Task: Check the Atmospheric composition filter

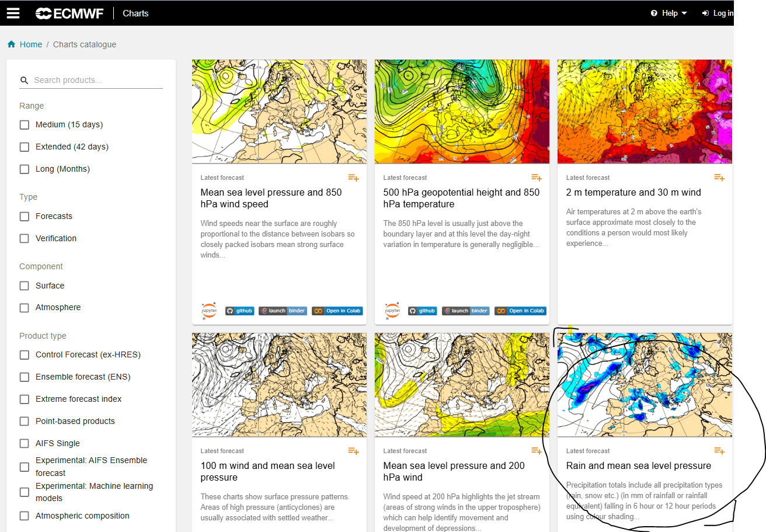Action: [25, 516]
